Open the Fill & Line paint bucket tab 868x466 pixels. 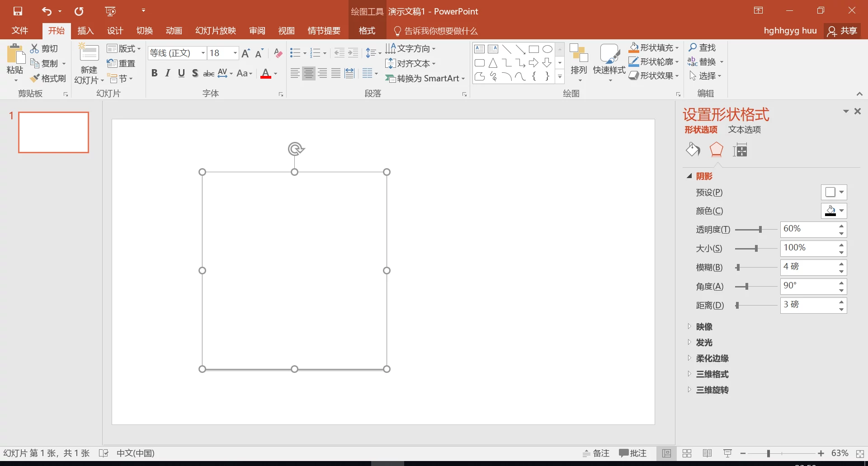pyautogui.click(x=693, y=150)
